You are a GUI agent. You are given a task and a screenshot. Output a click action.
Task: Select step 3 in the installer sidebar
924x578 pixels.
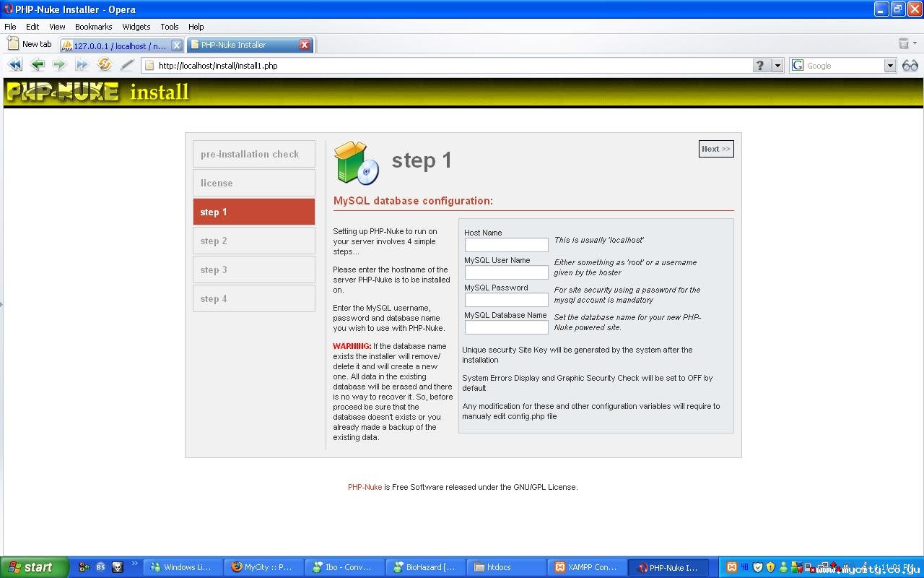(254, 269)
